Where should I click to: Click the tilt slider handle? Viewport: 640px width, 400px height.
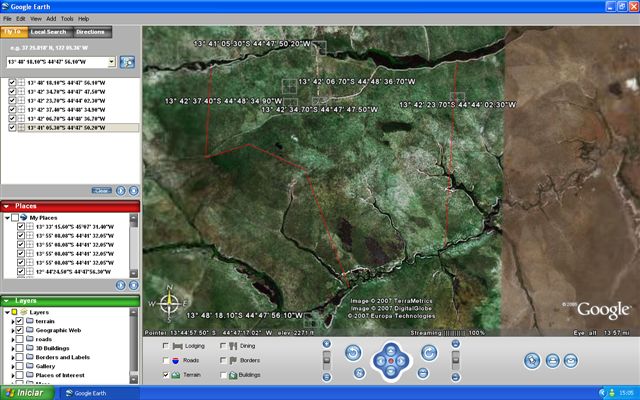(x=456, y=360)
